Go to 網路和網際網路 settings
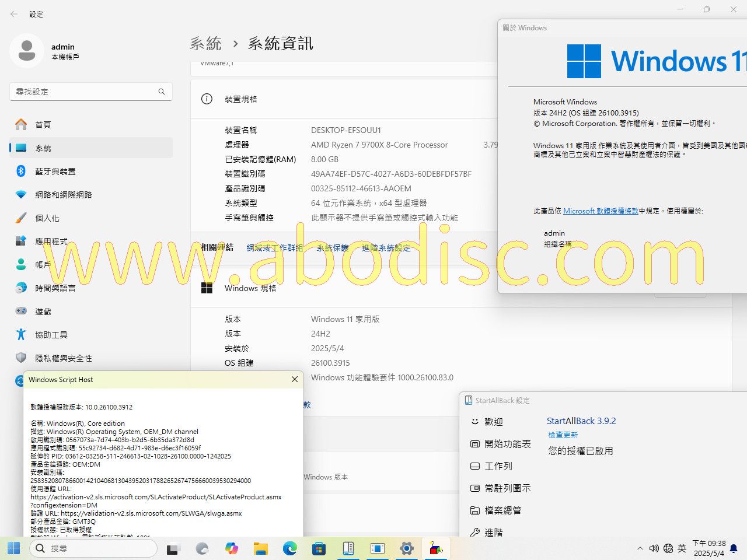Viewport: 747px width, 560px height. pyautogui.click(x=91, y=194)
